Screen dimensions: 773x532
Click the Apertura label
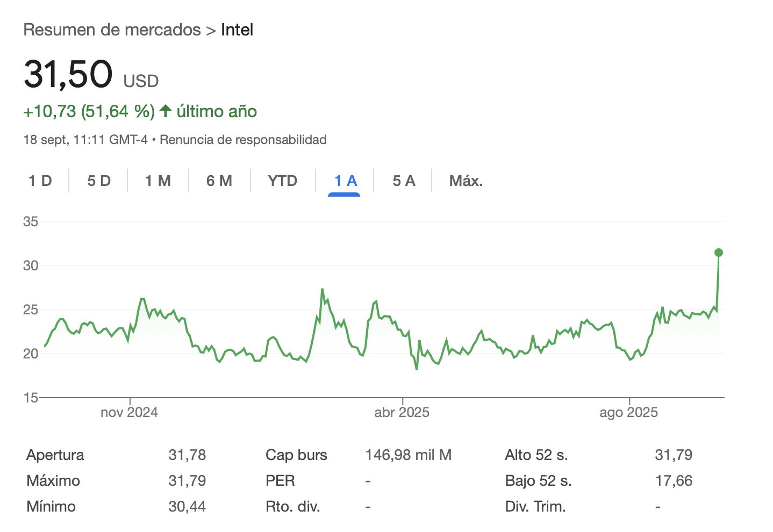(55, 455)
